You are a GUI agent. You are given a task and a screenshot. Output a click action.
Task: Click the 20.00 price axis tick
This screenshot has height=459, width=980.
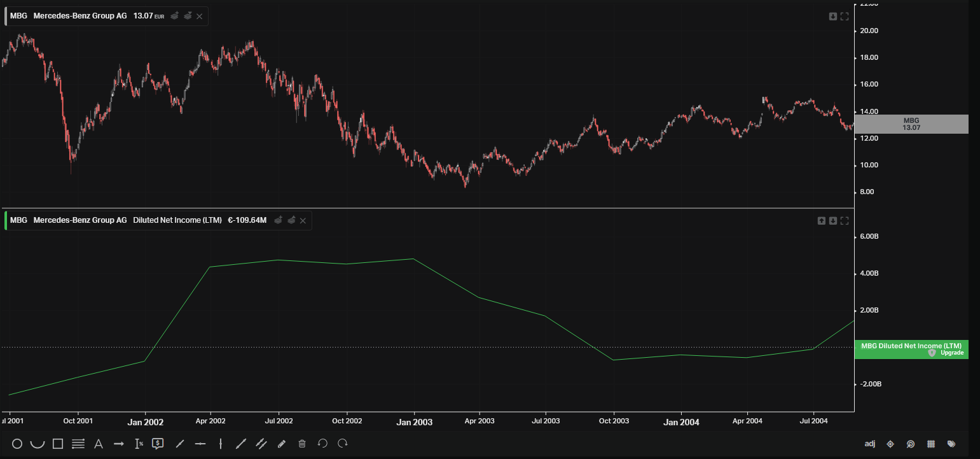pyautogui.click(x=869, y=31)
